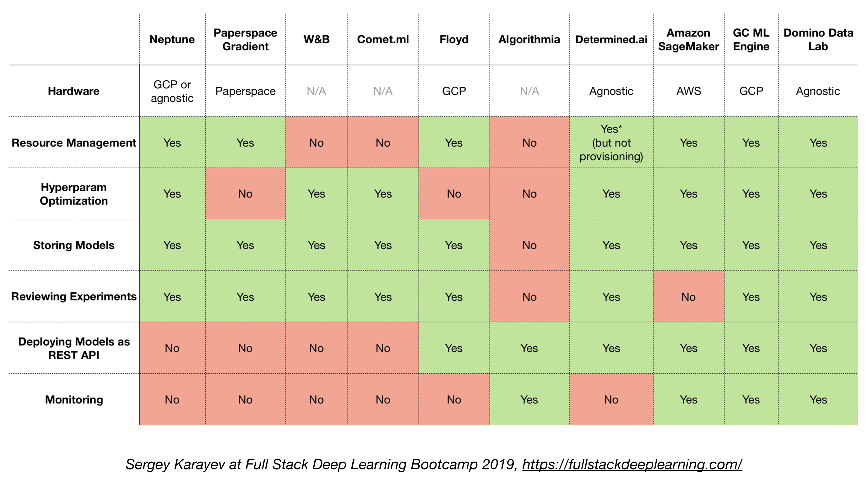Select the Deploying Models as REST API label
The width and height of the screenshot is (868, 484).
[x=73, y=348]
